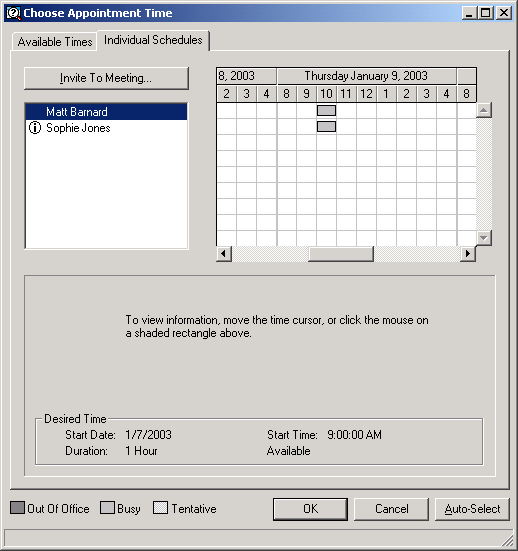Click the Tentative legend swatch
518x551 pixels.
(160, 508)
